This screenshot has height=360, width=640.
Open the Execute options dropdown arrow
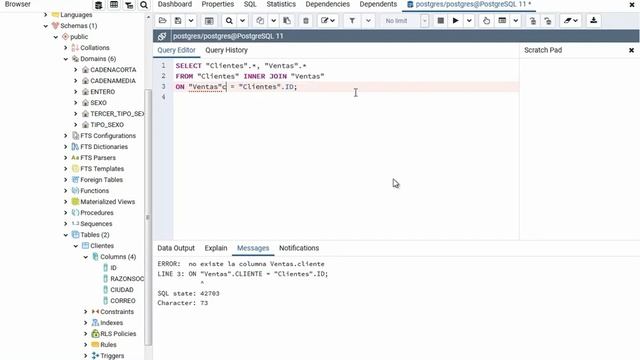(x=469, y=20)
